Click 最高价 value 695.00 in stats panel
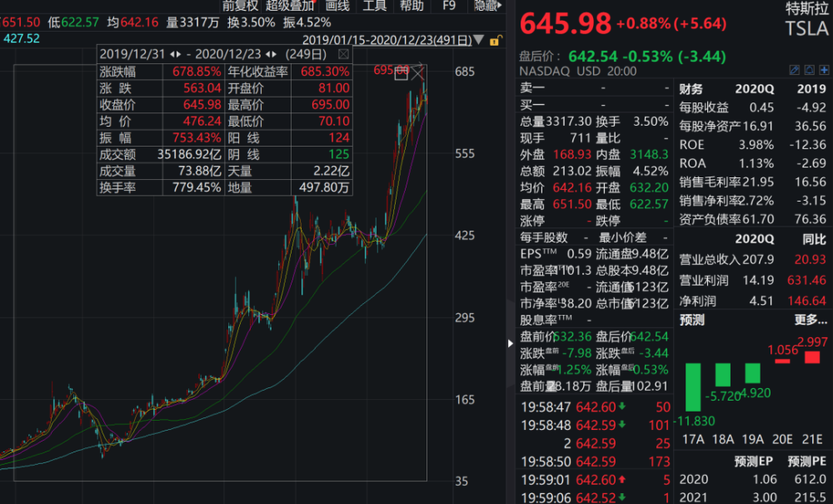Image resolution: width=833 pixels, height=504 pixels. [331, 105]
